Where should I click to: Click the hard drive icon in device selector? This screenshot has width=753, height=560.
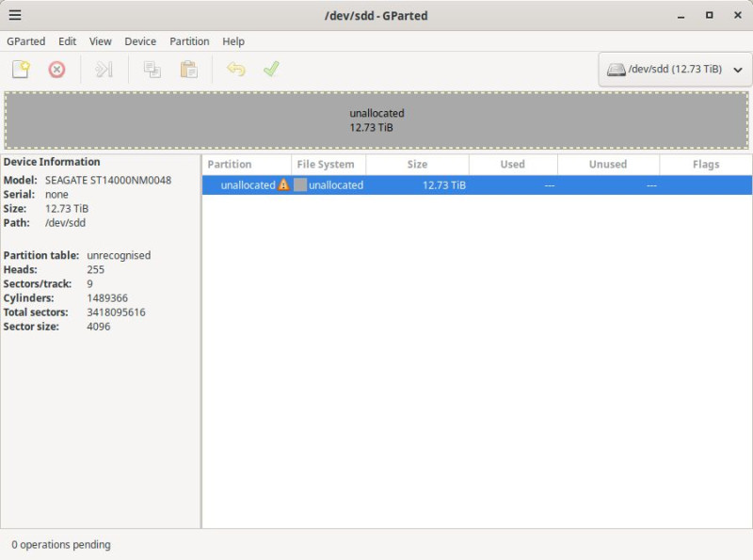617,70
